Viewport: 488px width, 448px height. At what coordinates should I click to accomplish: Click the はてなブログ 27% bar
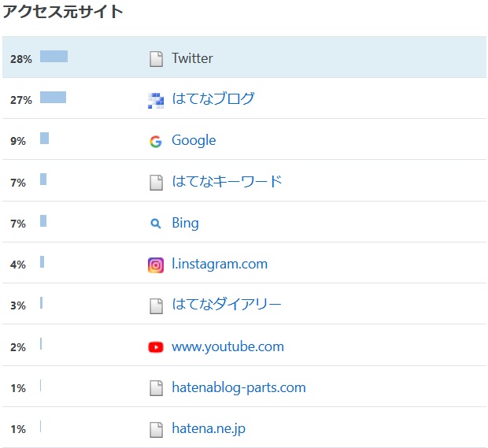[54, 97]
